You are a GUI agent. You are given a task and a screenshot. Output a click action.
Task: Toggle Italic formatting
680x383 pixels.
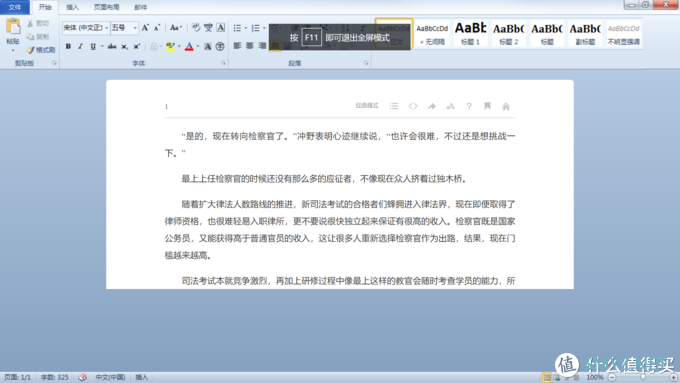(80, 46)
